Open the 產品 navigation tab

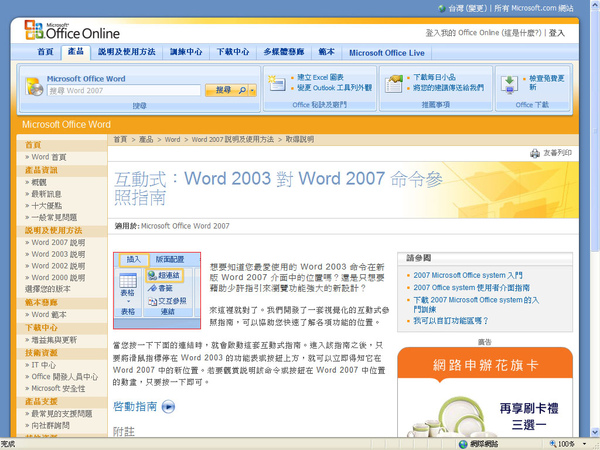pos(76,52)
